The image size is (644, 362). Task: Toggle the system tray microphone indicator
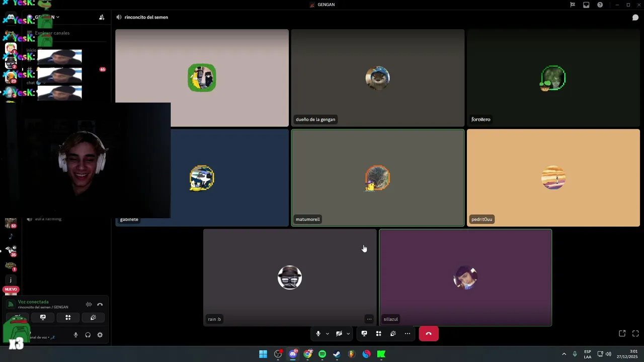(x=575, y=354)
